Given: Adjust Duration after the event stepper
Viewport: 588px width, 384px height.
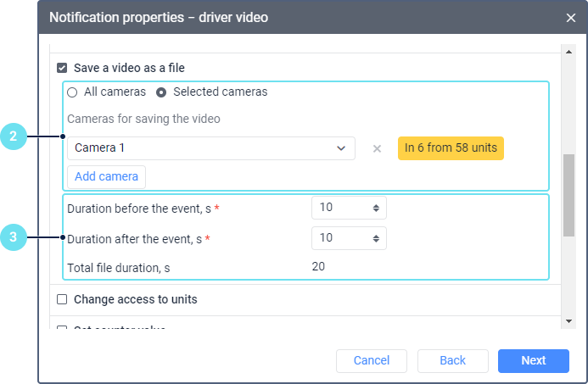Looking at the screenshot, I should tap(375, 238).
